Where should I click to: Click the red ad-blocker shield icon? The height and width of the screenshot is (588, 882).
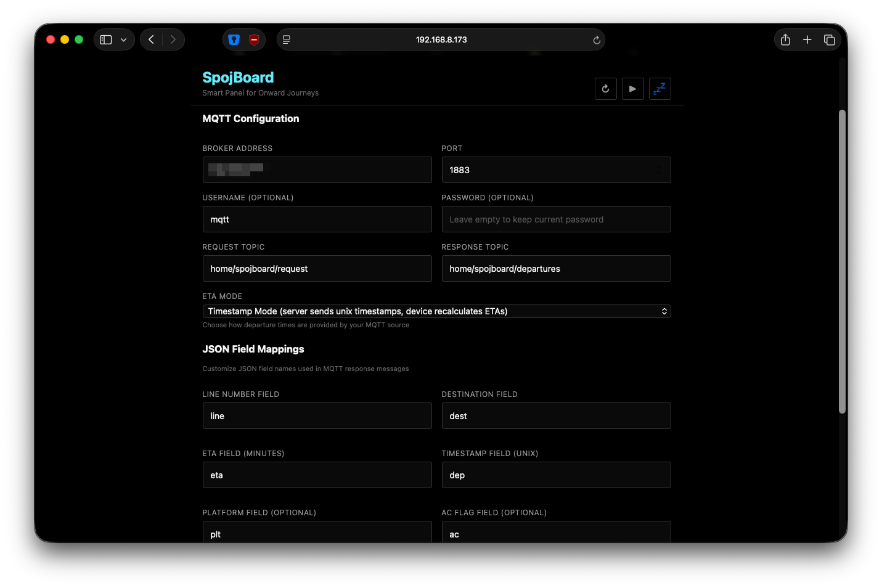pos(254,39)
